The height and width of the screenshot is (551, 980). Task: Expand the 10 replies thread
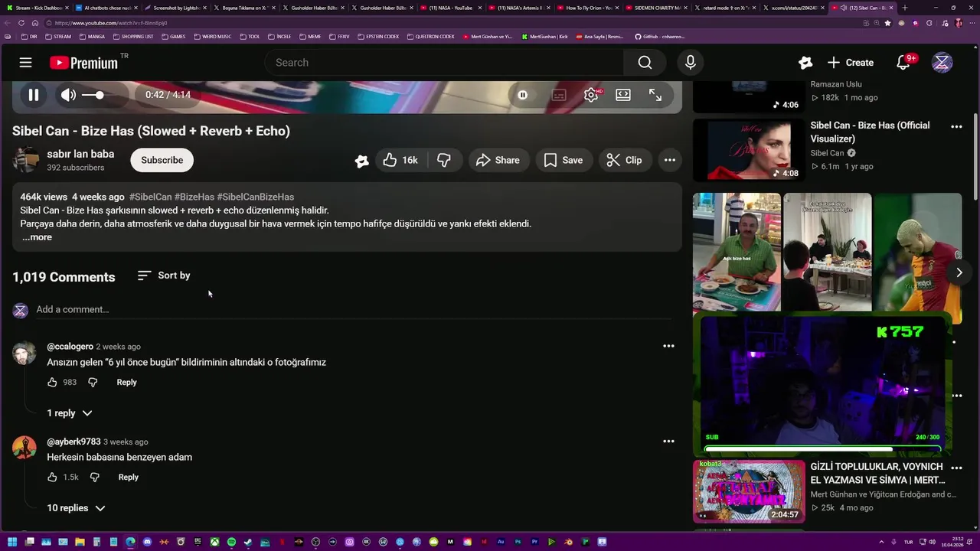75,508
